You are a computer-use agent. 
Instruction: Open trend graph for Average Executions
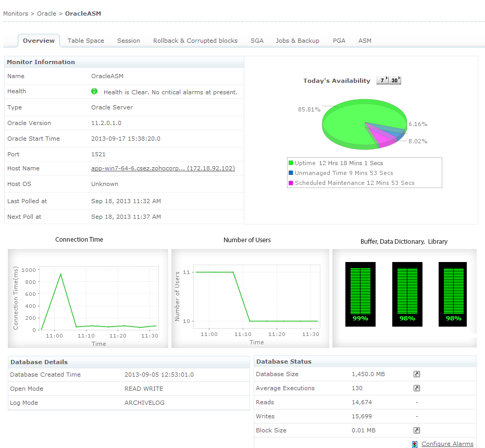click(x=416, y=388)
